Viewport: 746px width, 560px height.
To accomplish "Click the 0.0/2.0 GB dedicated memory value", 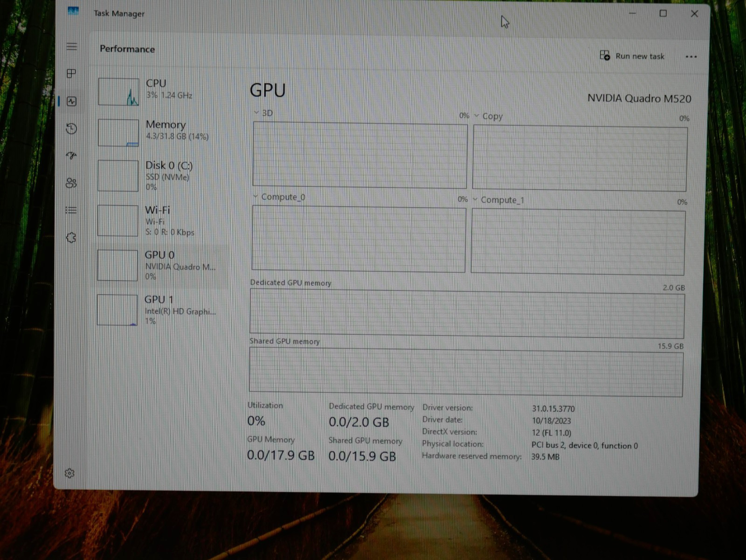I will click(359, 422).
